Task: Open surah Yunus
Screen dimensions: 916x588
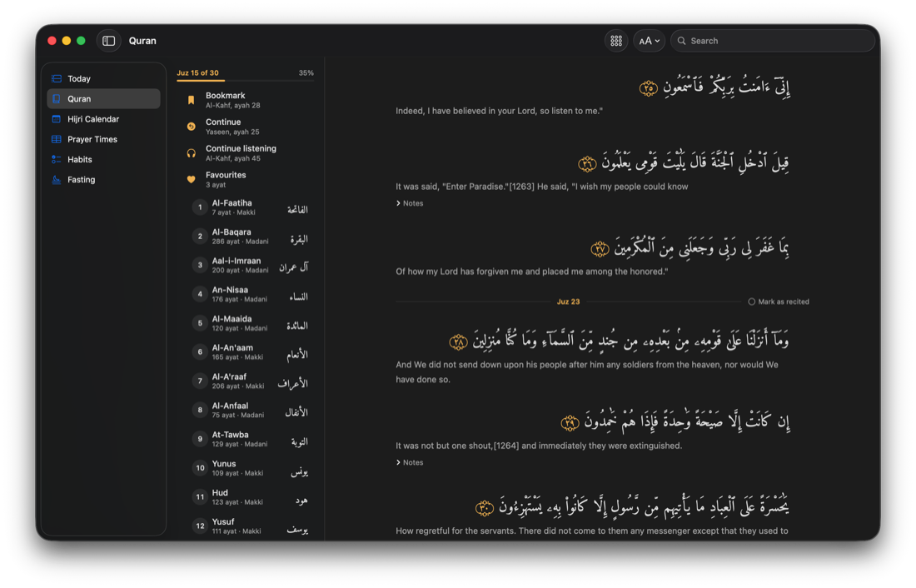Action: pyautogui.click(x=250, y=468)
